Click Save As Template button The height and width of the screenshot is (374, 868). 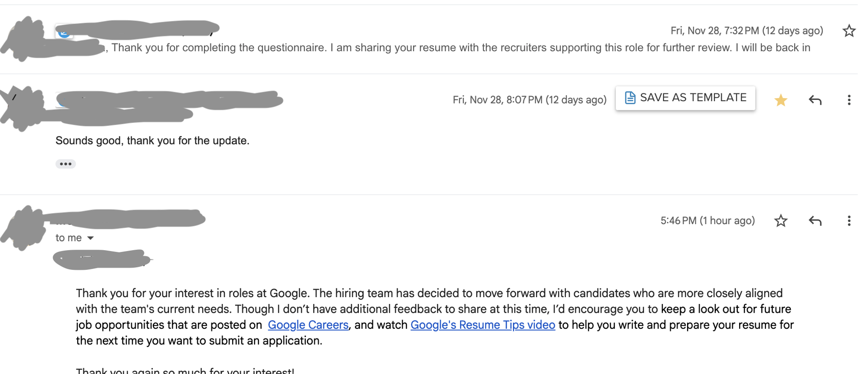point(693,98)
